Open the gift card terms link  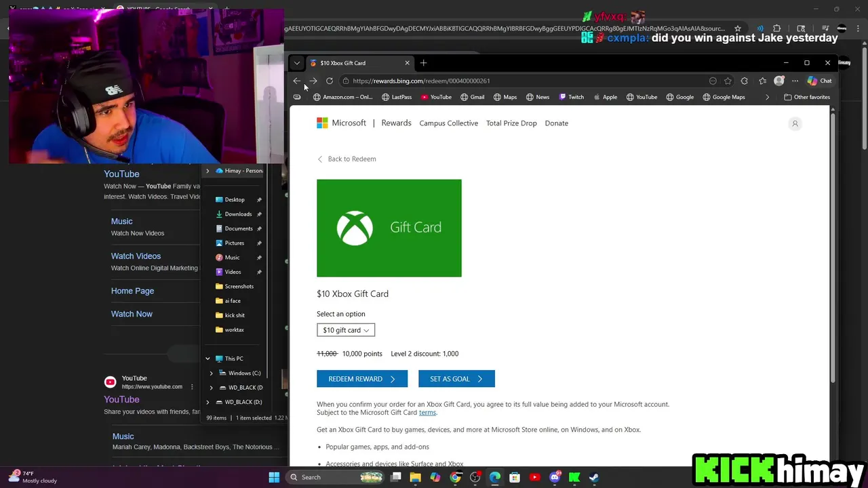pos(427,412)
